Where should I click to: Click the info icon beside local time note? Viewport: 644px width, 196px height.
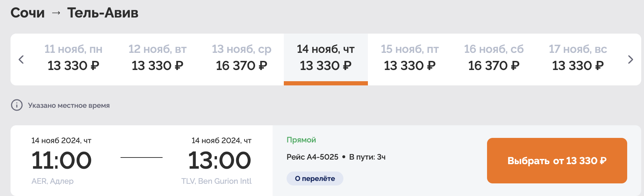coord(17,105)
